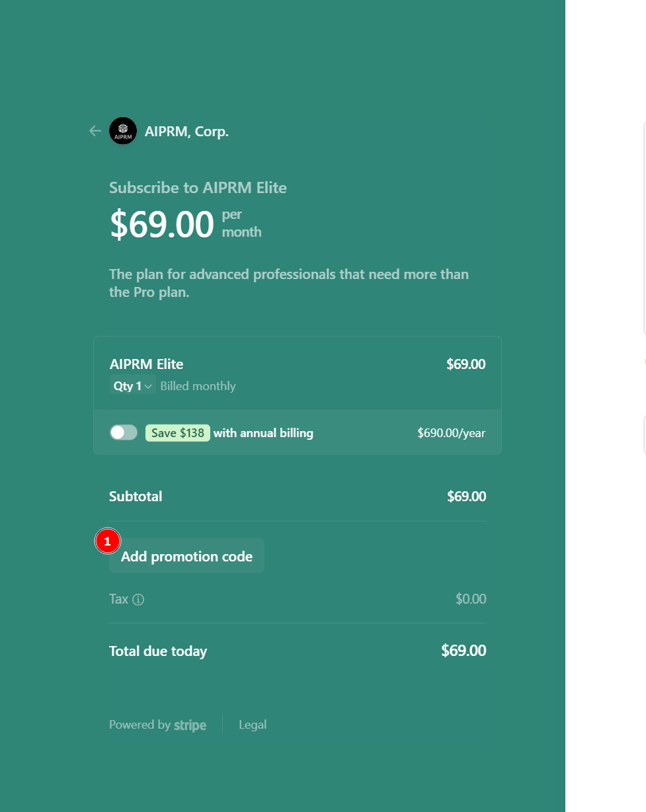
Task: Click the Tax info icon
Action: [x=138, y=600]
